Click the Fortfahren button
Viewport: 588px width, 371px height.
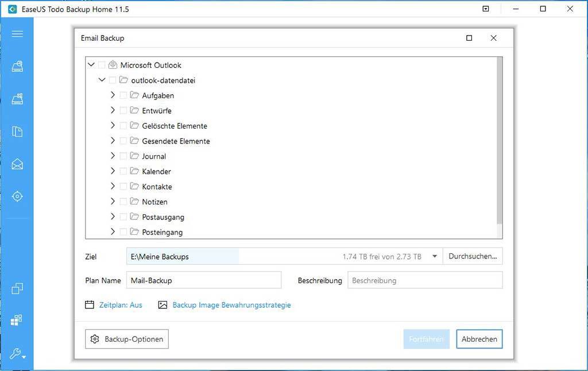click(427, 339)
